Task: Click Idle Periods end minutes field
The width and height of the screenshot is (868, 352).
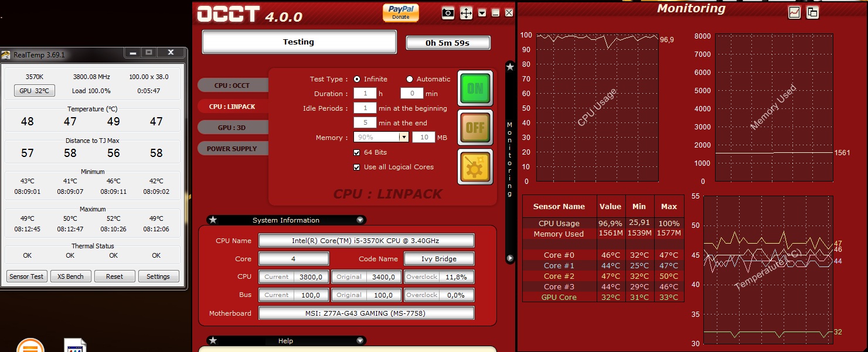Action: 365,122
